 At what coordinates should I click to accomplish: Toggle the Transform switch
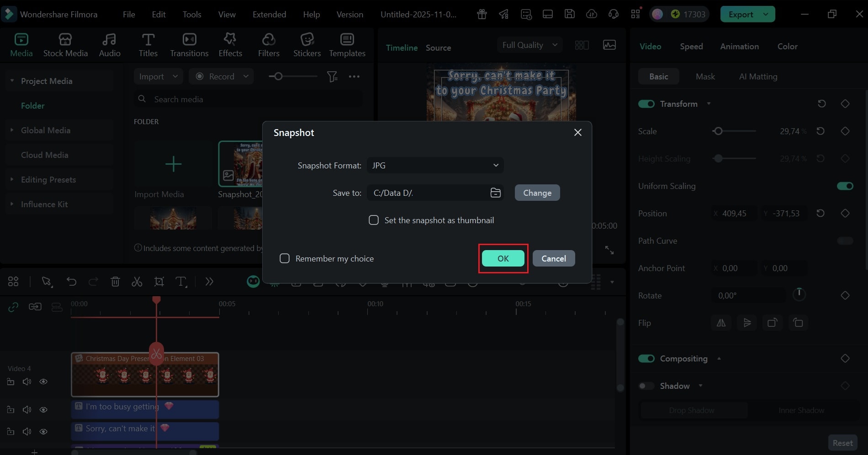[646, 104]
